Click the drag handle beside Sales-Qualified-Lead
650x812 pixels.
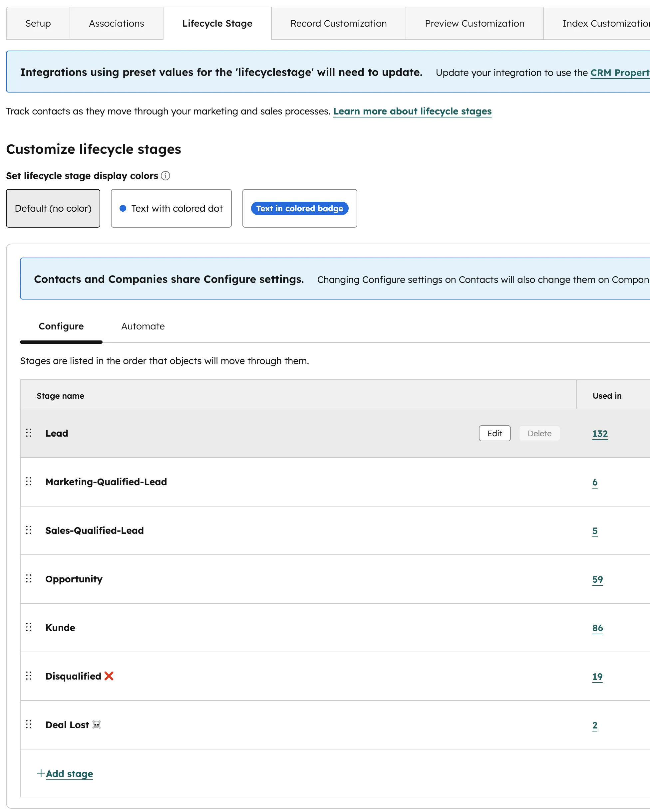click(x=29, y=530)
